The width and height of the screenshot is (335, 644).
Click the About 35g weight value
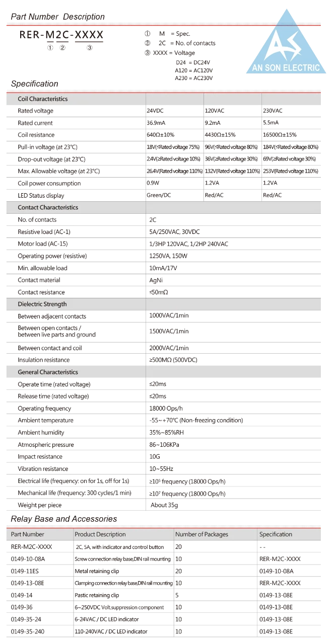[164, 505]
